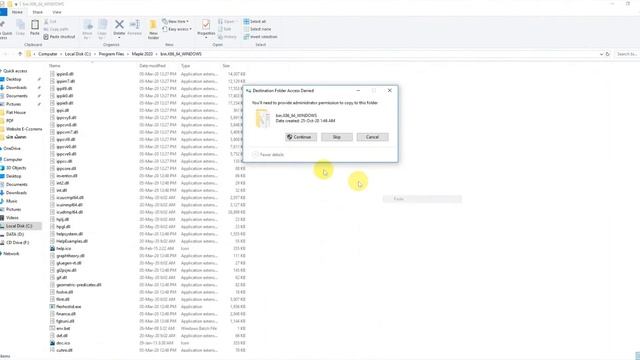640x360 pixels.
Task: Click the refresh icon next to address bar
Action: pyautogui.click(x=607, y=54)
